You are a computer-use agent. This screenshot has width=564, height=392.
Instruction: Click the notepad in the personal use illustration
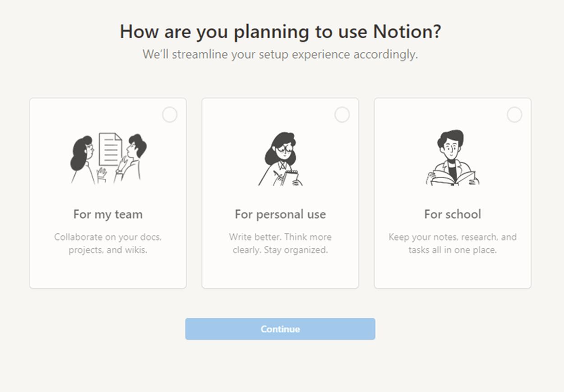(292, 176)
